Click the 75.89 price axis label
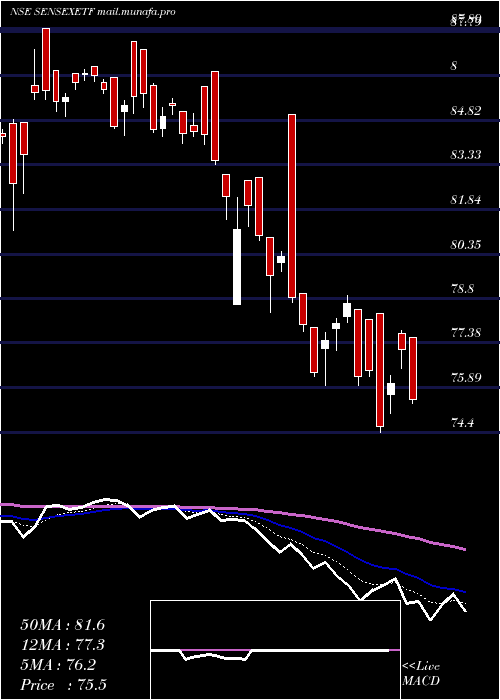 pyautogui.click(x=466, y=378)
